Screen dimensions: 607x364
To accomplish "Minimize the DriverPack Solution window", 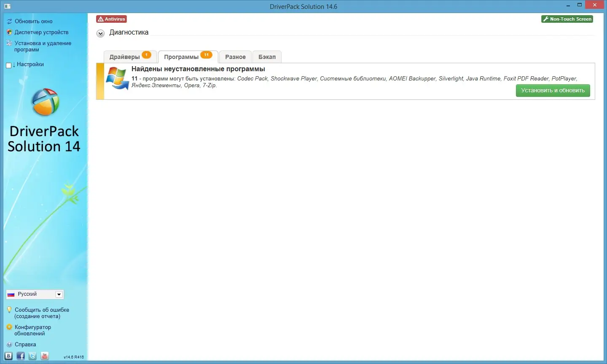I will pos(568,5).
